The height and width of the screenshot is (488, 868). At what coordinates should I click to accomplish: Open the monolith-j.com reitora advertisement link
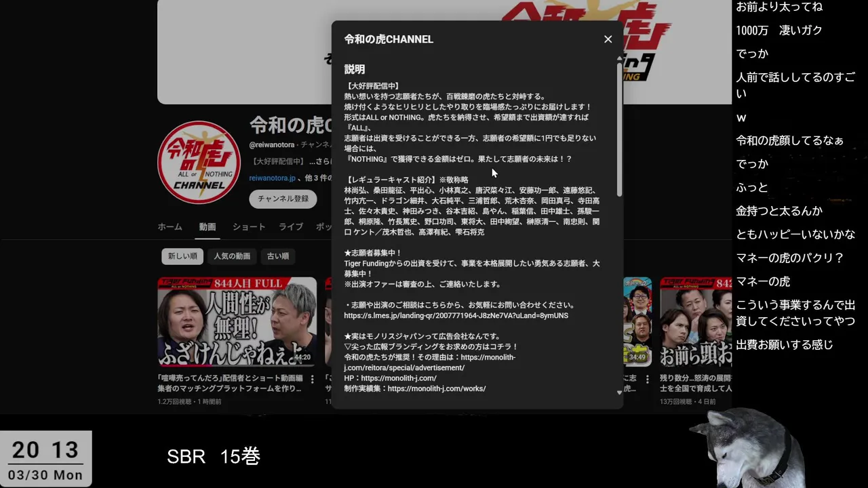click(x=430, y=363)
